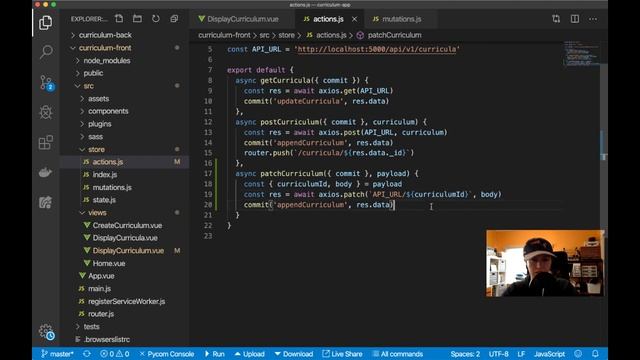
Task: Expand the components folder
Action: tap(108, 111)
